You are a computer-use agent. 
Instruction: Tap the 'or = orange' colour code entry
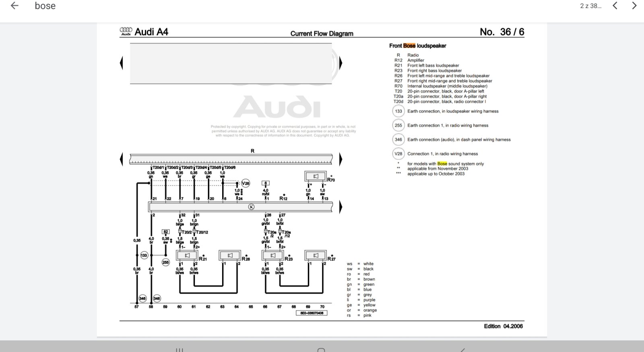(362, 311)
